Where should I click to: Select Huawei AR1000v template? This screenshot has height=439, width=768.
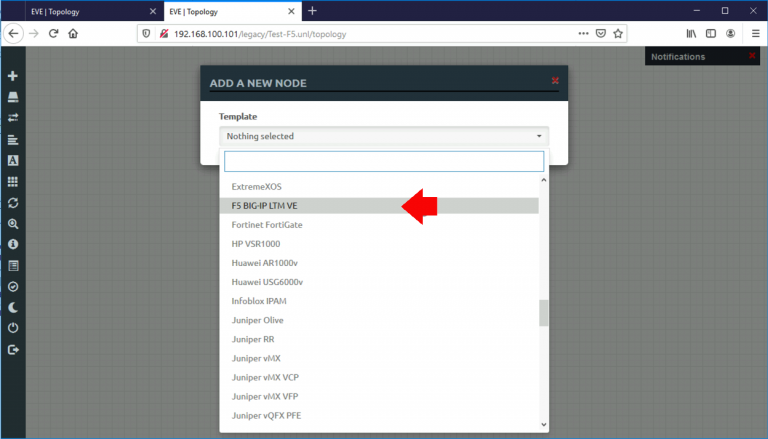tap(379, 263)
